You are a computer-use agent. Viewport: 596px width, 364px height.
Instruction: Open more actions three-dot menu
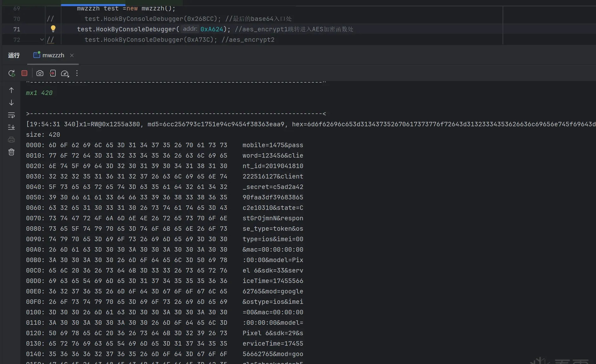click(x=77, y=73)
